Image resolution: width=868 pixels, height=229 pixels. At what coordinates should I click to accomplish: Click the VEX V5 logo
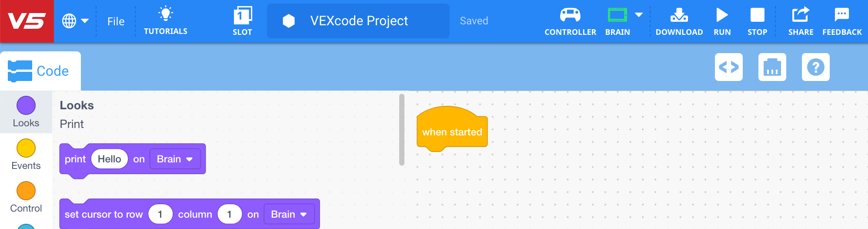click(27, 21)
